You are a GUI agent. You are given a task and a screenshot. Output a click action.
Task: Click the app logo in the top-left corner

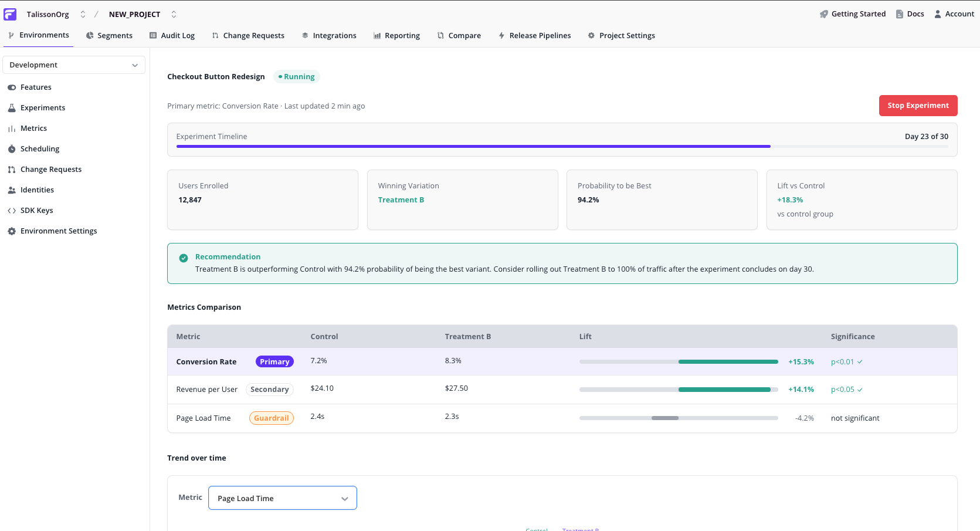coord(10,13)
